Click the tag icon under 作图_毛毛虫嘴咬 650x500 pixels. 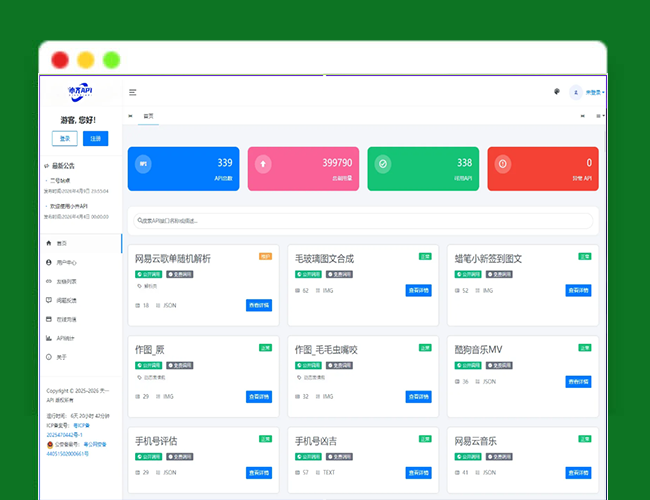click(x=299, y=377)
